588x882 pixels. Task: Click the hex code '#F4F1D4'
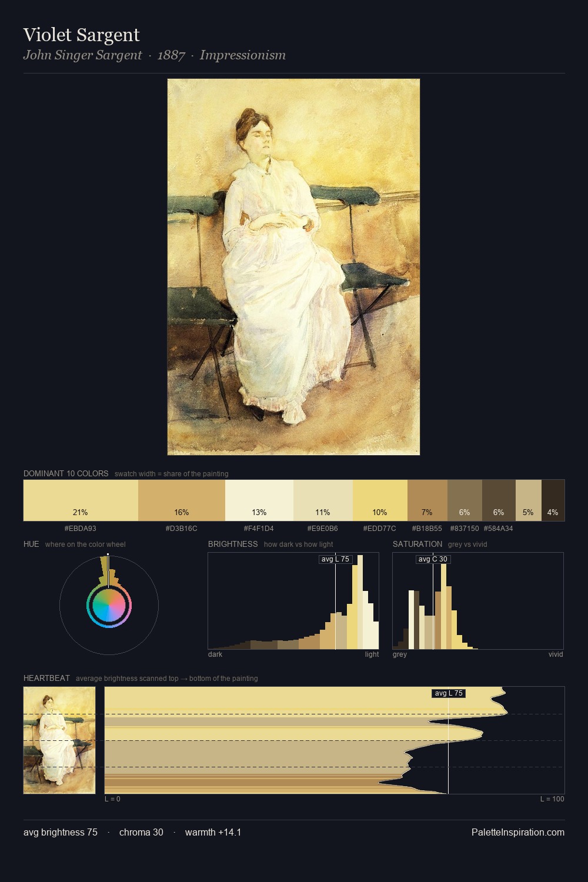[x=259, y=529]
